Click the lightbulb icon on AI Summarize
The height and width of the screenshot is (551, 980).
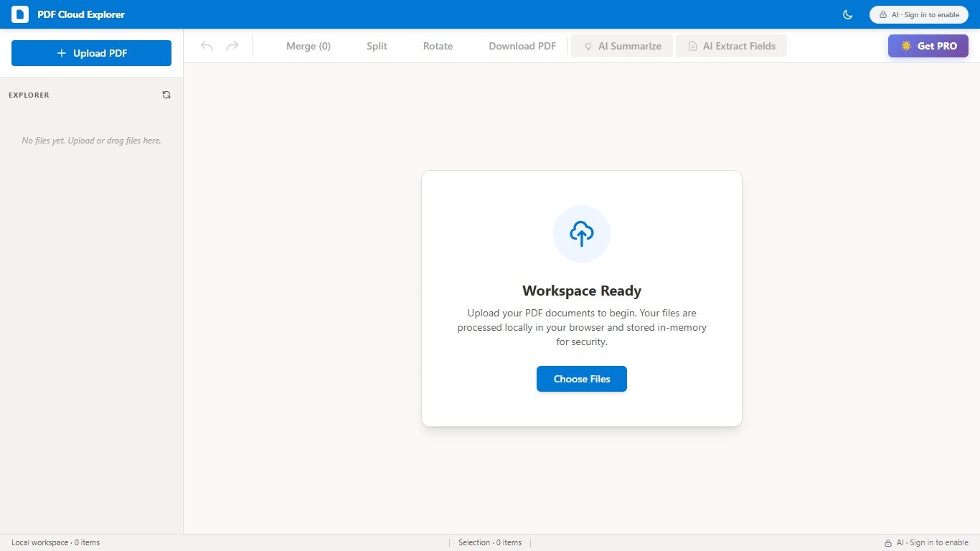588,46
